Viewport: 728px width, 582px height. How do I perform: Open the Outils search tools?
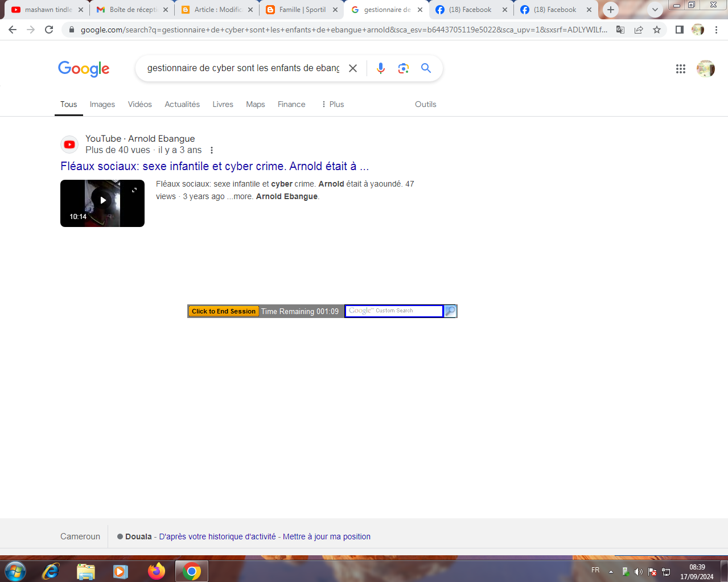[426, 104]
